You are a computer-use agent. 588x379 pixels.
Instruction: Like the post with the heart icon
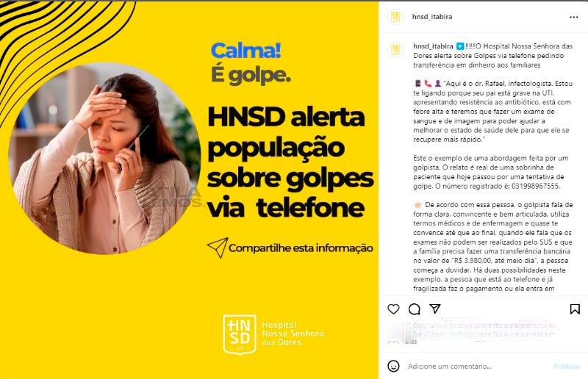pyautogui.click(x=393, y=309)
